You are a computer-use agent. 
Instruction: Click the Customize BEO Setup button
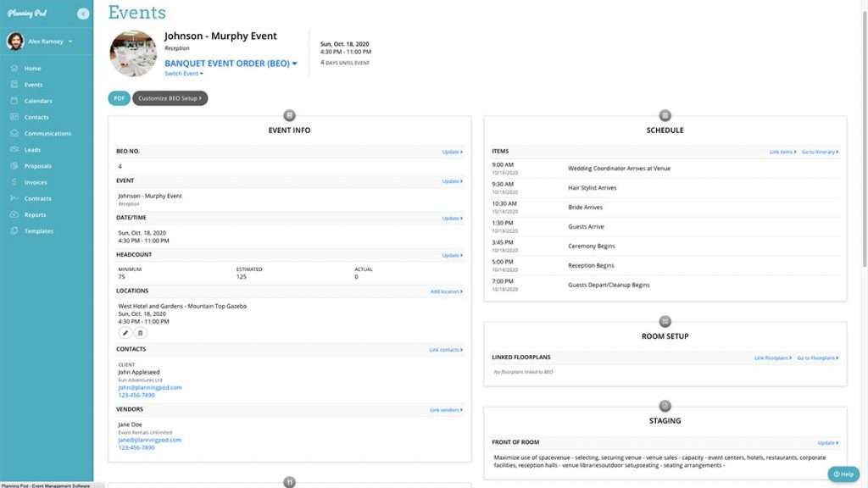(x=170, y=98)
